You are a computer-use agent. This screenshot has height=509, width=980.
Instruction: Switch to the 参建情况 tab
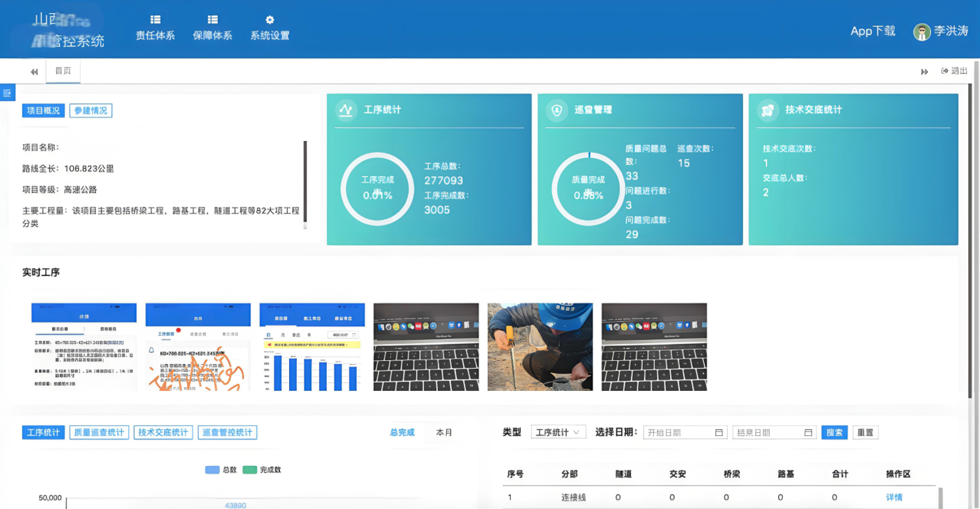(x=91, y=111)
